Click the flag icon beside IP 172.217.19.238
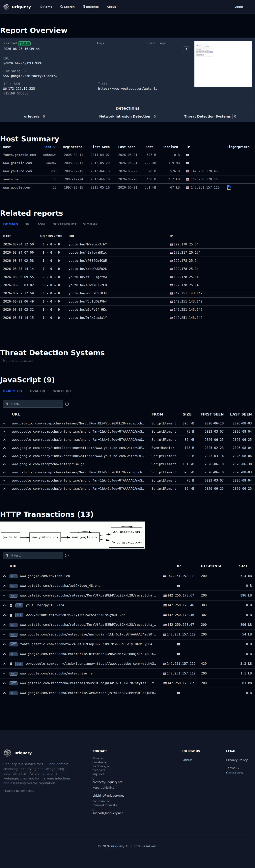This screenshot has height=868, width=255. click(5, 89)
